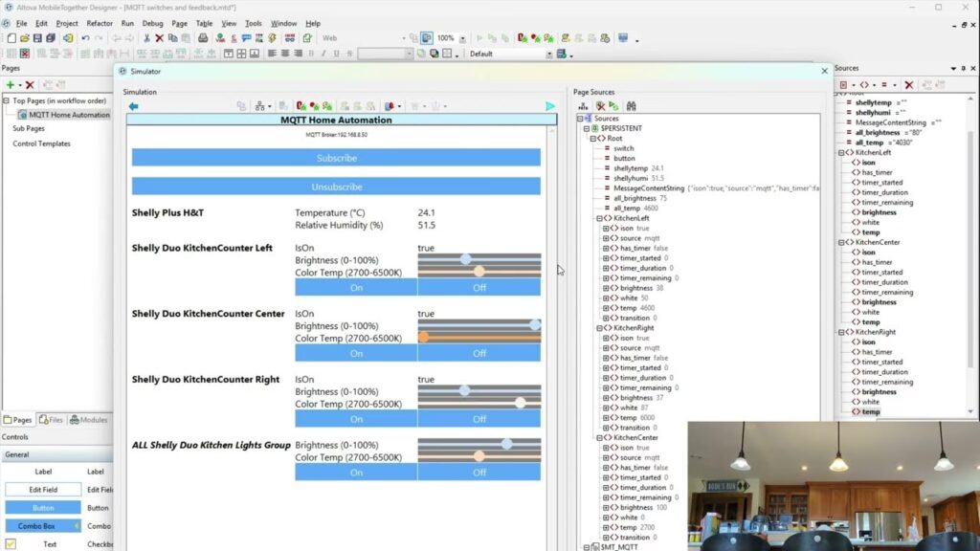The image size is (980, 551).
Task: Turn Off Shelly Duo KitchenCounter Left
Action: pyautogui.click(x=479, y=287)
